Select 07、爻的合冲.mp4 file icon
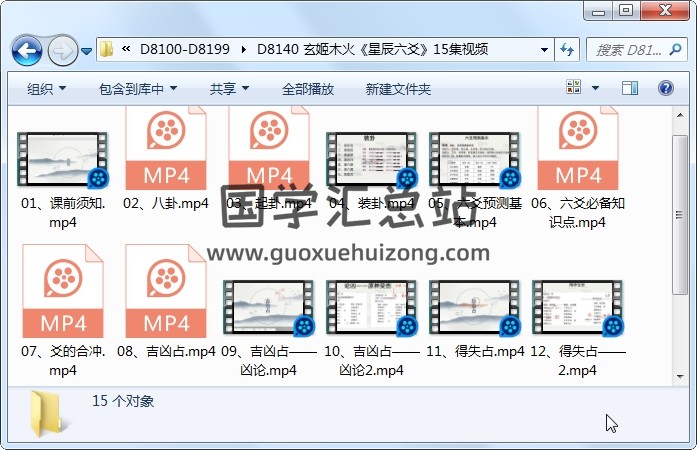Screen dimensions: 697x450 click(x=62, y=298)
